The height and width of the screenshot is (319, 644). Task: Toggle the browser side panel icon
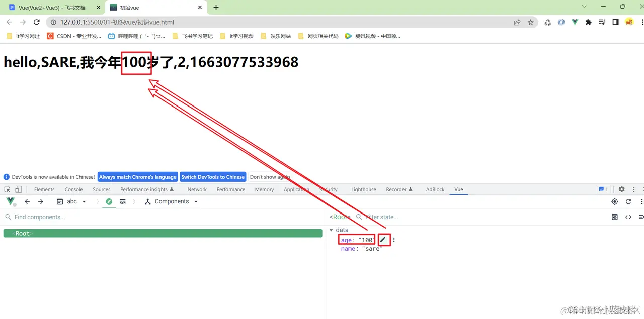tap(615, 22)
